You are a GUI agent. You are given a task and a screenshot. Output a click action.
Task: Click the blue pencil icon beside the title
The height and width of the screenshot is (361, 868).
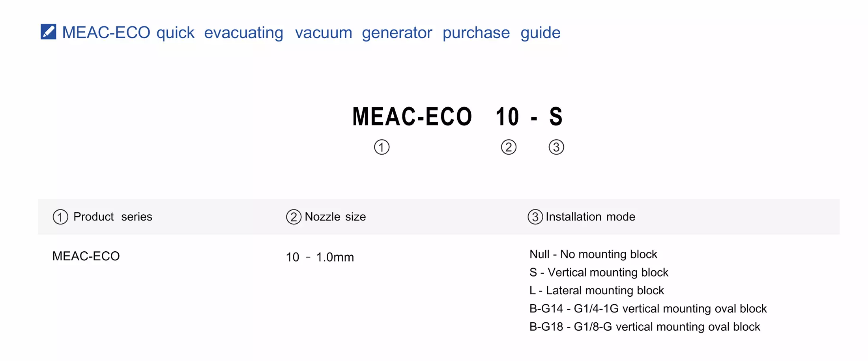[x=49, y=32]
